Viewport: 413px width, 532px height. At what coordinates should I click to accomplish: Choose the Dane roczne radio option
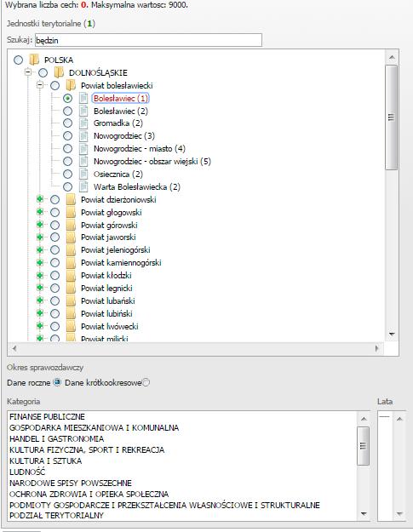[x=57, y=382]
